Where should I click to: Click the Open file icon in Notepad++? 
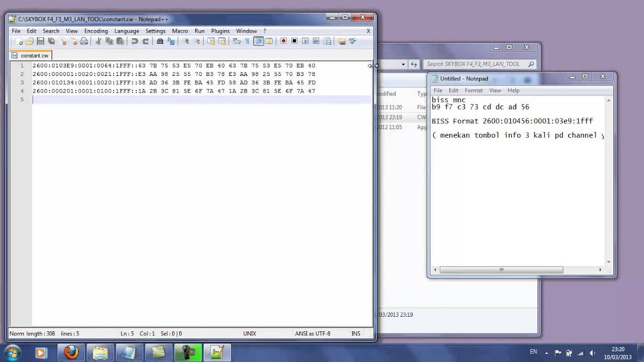click(x=30, y=41)
